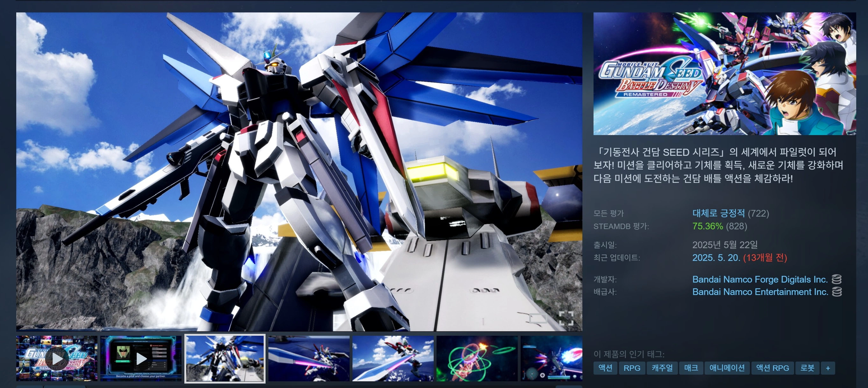Screen dimensions: 868x388
Task: Play the Gundam SEED logo trailer thumbnail
Action: click(57, 358)
